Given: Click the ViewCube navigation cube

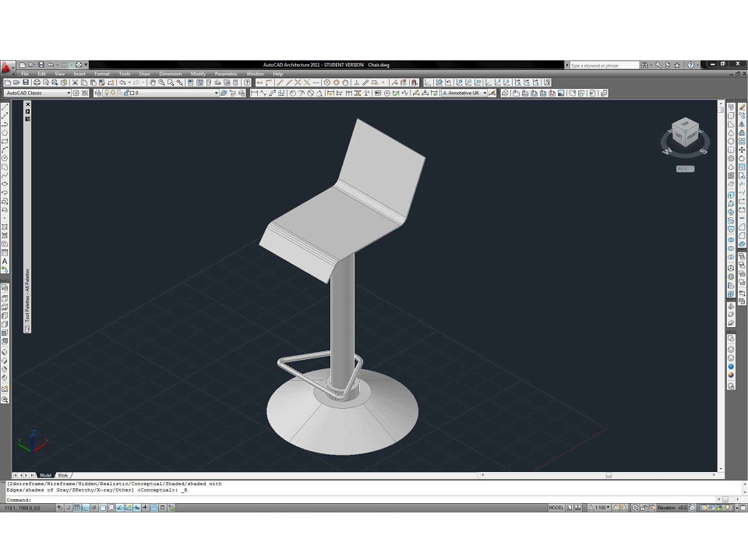Looking at the screenshot, I should point(686,133).
